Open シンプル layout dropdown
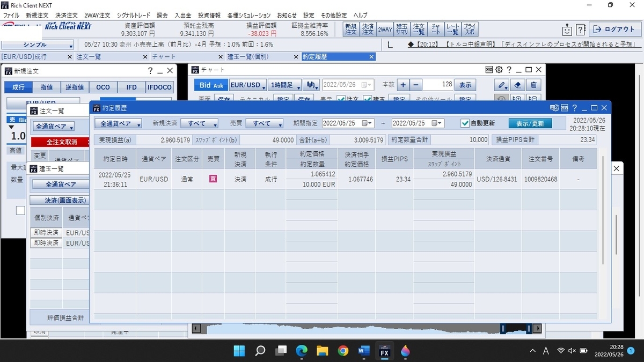This screenshot has width=644, height=362. click(38, 46)
